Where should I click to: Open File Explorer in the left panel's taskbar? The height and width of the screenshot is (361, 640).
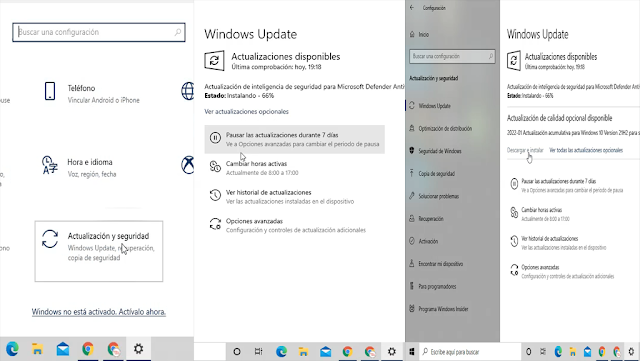(37, 349)
